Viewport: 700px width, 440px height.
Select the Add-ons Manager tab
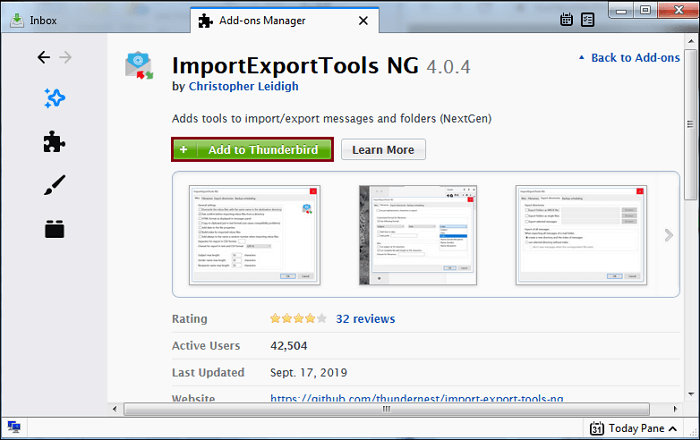[285, 21]
